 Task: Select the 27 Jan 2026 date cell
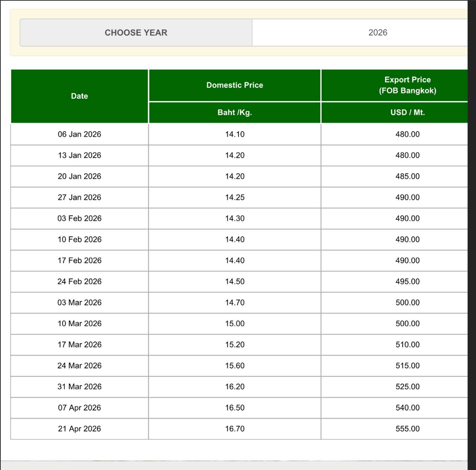click(79, 198)
